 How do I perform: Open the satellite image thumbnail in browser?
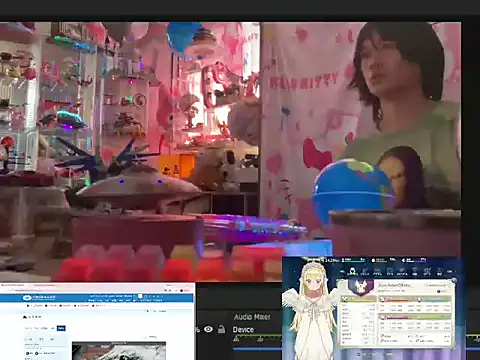pos(119,351)
